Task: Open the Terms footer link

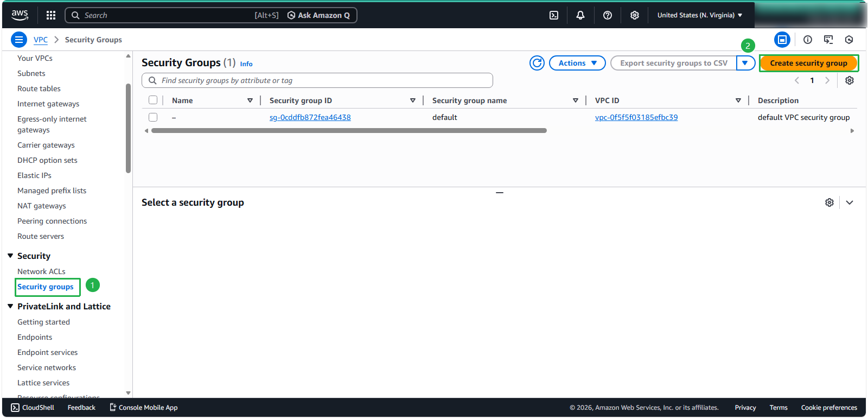Action: [x=778, y=408]
